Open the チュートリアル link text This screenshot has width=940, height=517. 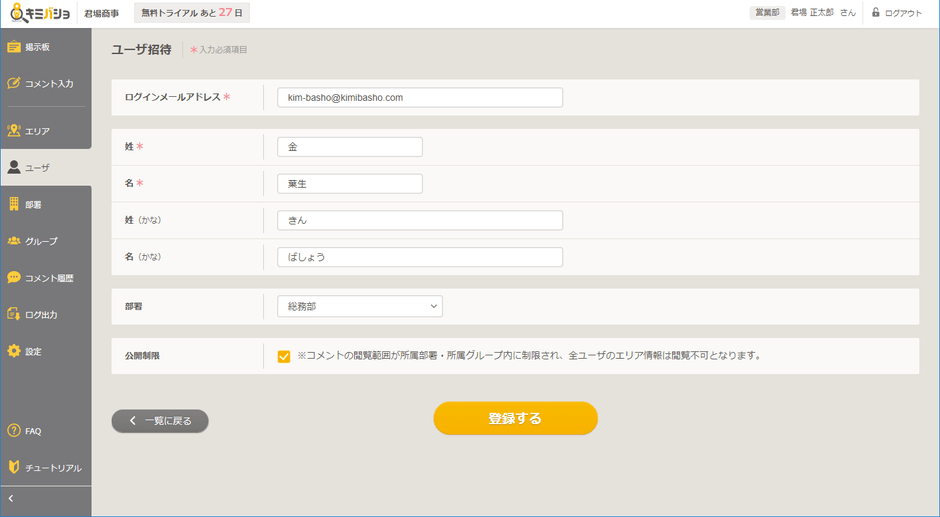tap(53, 468)
